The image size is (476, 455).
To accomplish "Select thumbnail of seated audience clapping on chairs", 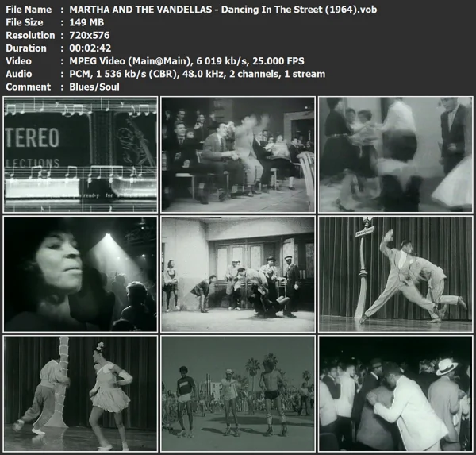I will click(x=238, y=154).
